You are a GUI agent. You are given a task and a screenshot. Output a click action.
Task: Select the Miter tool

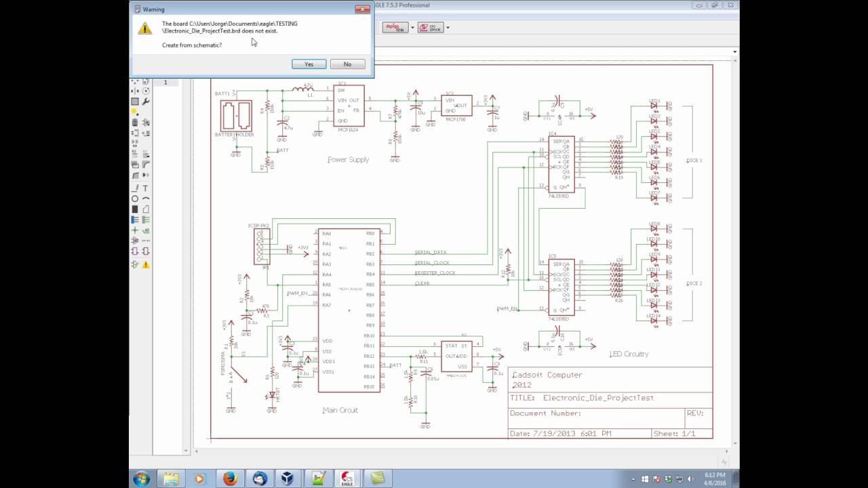click(x=146, y=164)
